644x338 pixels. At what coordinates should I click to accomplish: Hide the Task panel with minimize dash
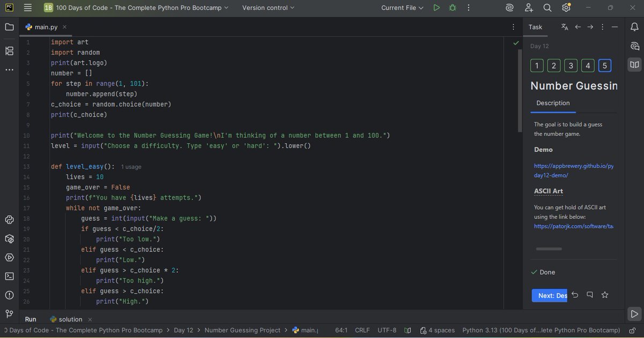pyautogui.click(x=615, y=27)
